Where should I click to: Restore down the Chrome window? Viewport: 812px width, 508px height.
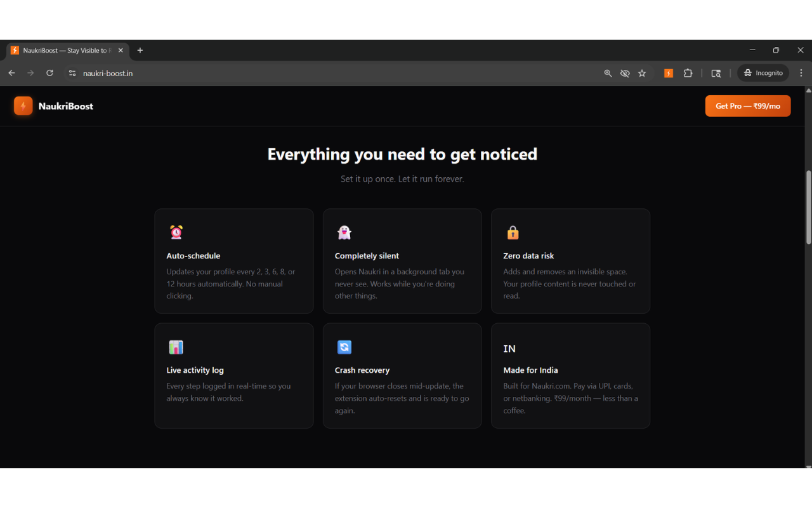(776, 50)
